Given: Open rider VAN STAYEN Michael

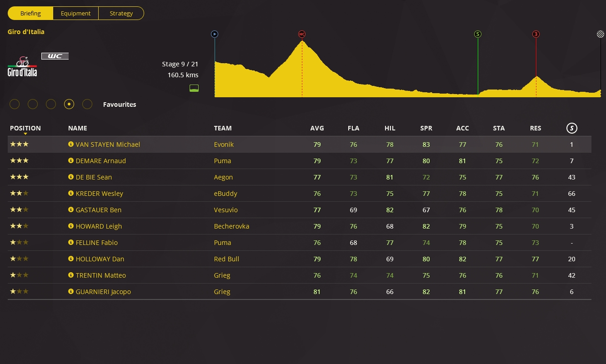Looking at the screenshot, I should click(108, 145).
